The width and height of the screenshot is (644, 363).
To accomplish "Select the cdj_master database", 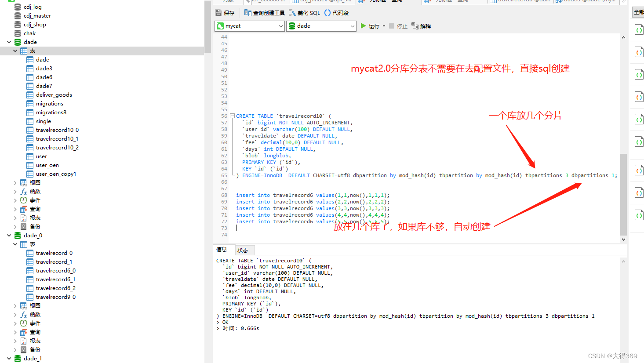I will pos(37,16).
